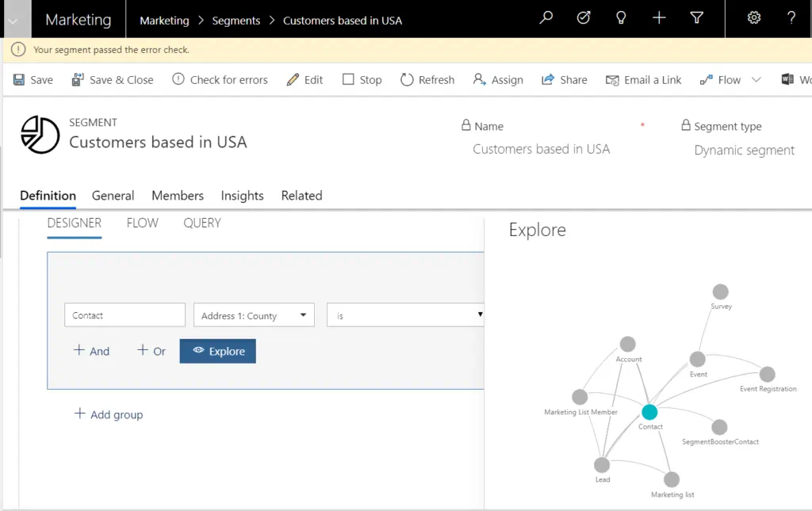Select the Account node in Explore
Screen dimensions: 812x511
coord(628,344)
